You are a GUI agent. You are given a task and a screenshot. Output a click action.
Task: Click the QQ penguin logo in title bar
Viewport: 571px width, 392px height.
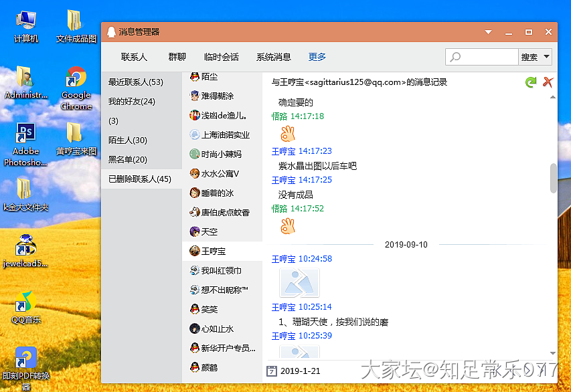pos(111,32)
